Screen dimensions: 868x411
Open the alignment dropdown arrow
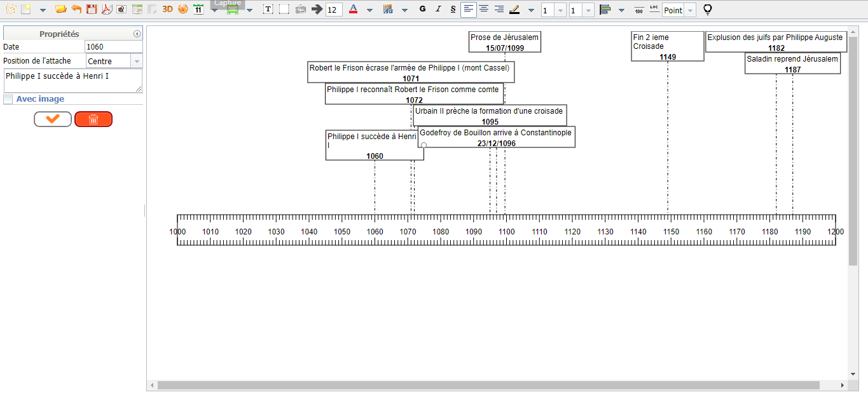click(621, 10)
